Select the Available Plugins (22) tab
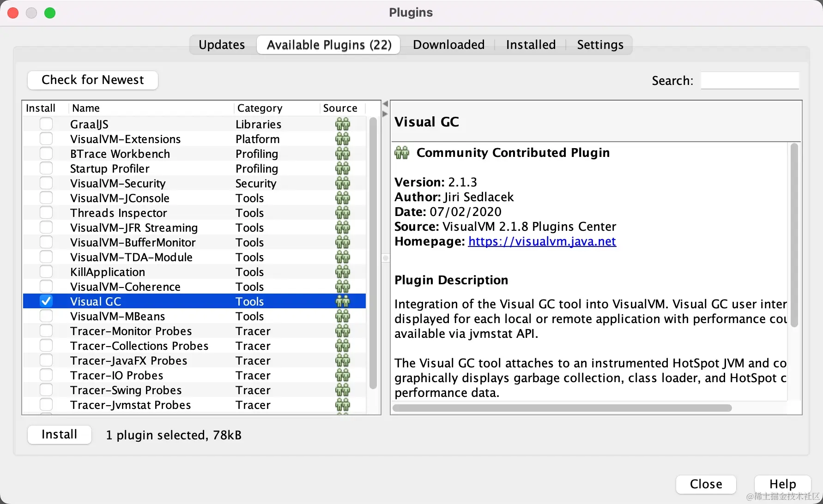This screenshot has height=504, width=823. [329, 45]
